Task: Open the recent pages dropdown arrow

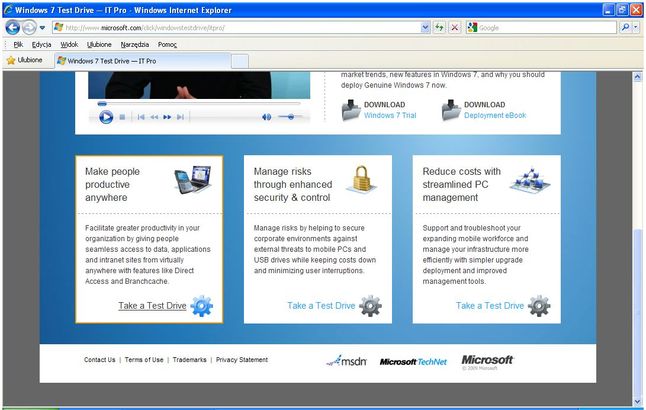Action: point(42,28)
